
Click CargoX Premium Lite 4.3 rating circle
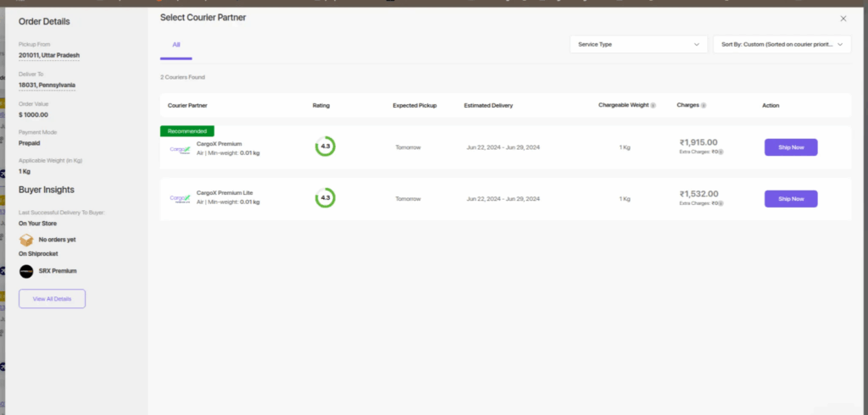(x=325, y=199)
